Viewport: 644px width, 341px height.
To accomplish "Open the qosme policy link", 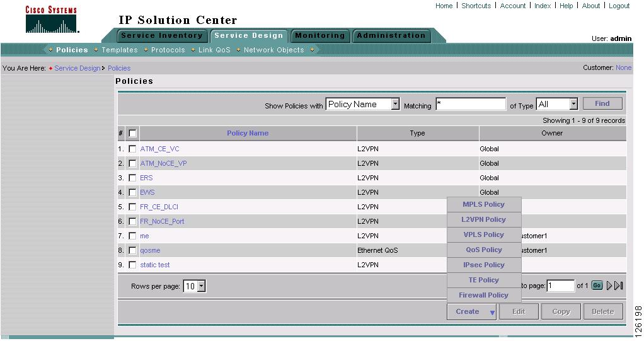I will coord(151,251).
